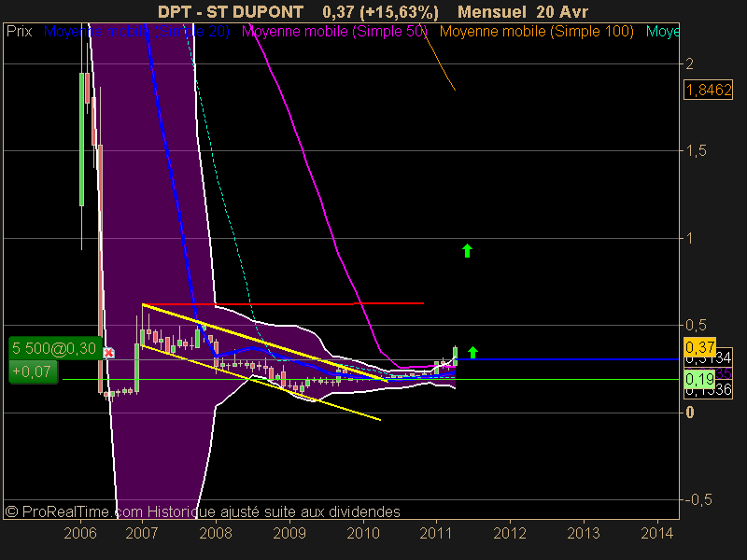Image resolution: width=747 pixels, height=560 pixels.
Task: Select the 5 500@0,30 order label
Action: point(55,348)
